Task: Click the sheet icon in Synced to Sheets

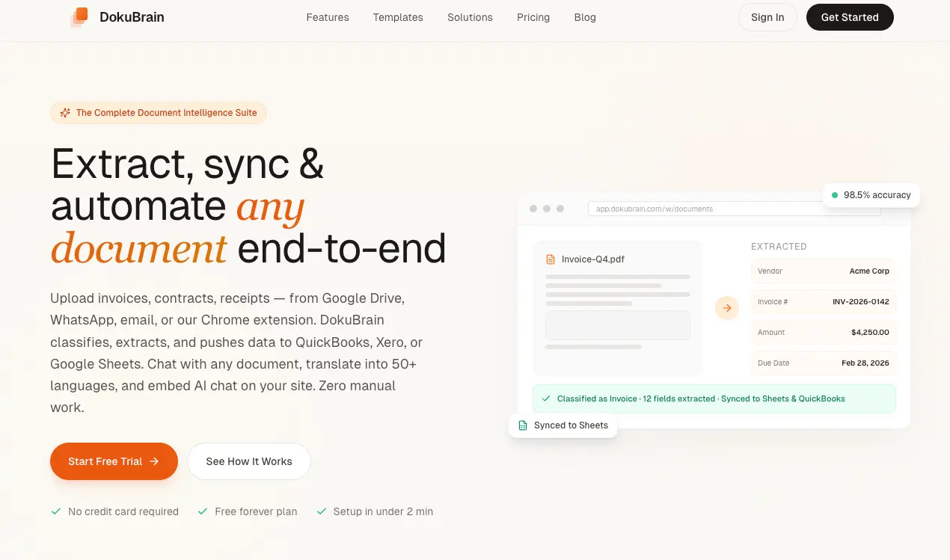Action: 523,425
